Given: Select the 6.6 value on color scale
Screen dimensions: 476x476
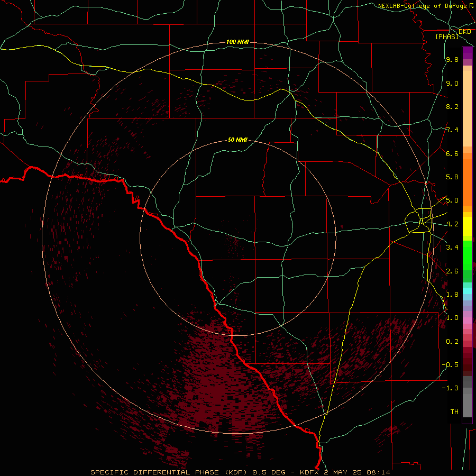Looking at the screenshot, I should (x=452, y=153).
